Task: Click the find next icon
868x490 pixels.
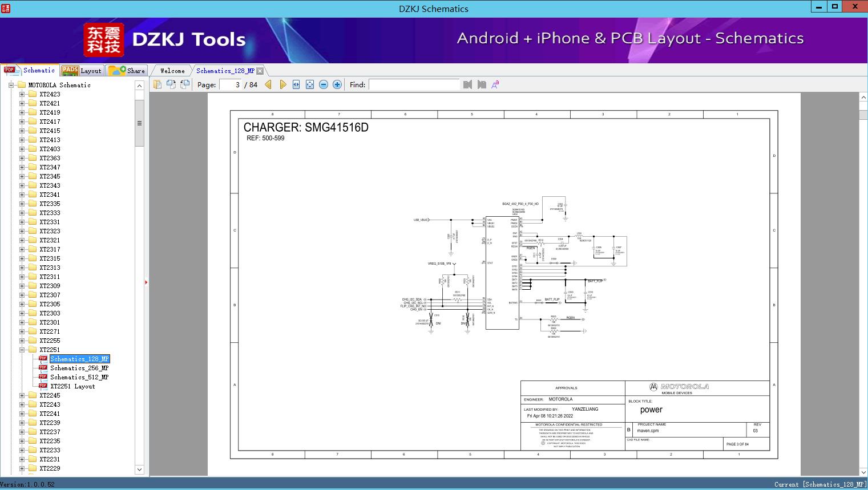Action: pos(482,84)
